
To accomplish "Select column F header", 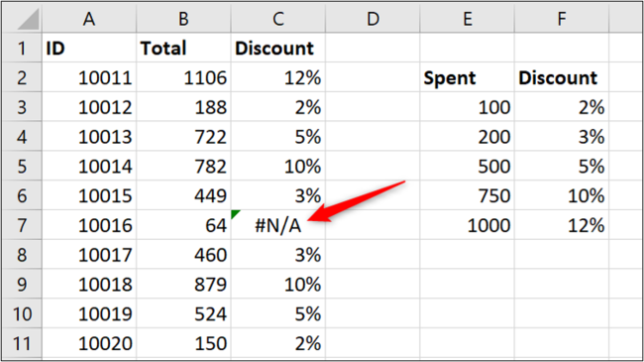I will (x=562, y=19).
